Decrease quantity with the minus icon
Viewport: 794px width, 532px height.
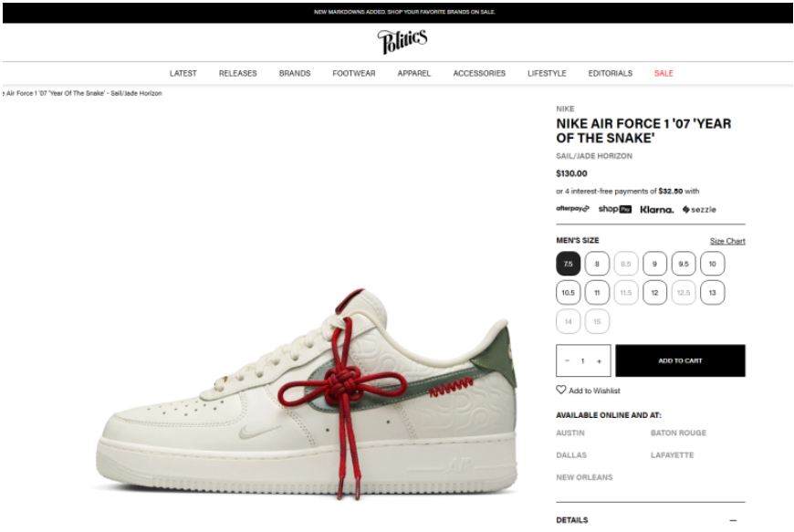point(567,361)
